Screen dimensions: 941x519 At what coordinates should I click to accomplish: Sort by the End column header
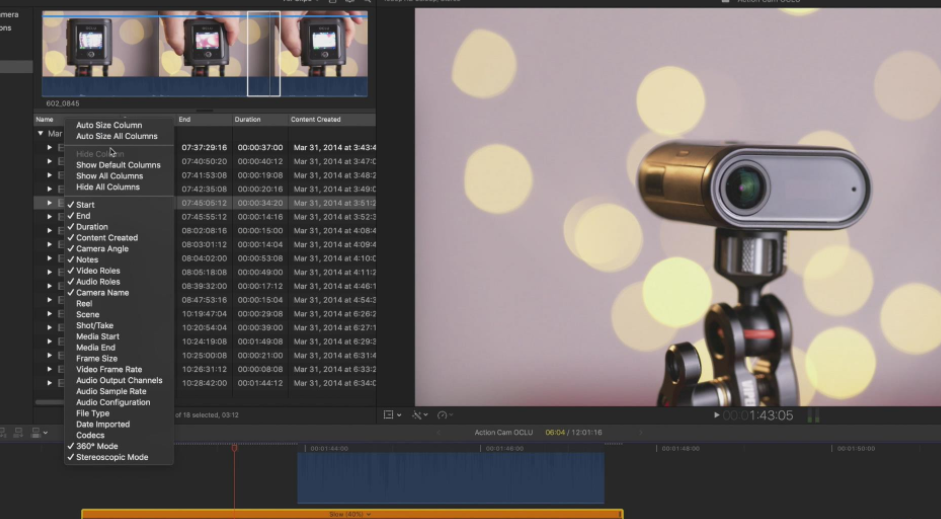204,119
